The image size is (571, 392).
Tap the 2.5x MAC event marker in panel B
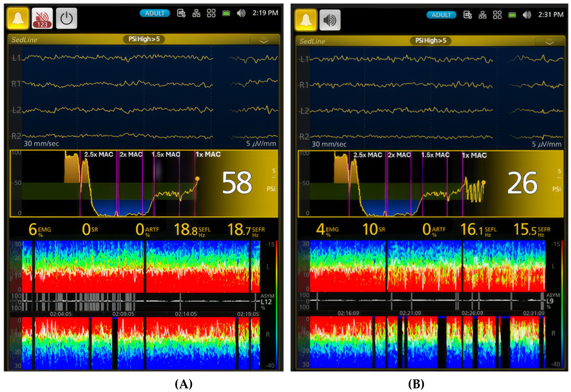[368, 155]
